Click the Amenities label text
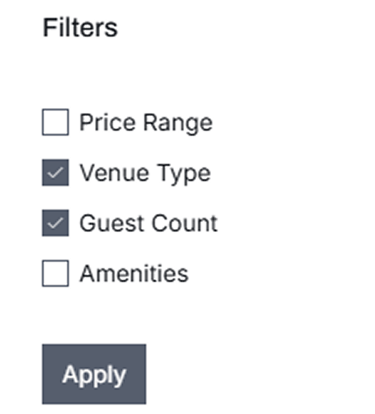375x414 pixels. coord(134,273)
